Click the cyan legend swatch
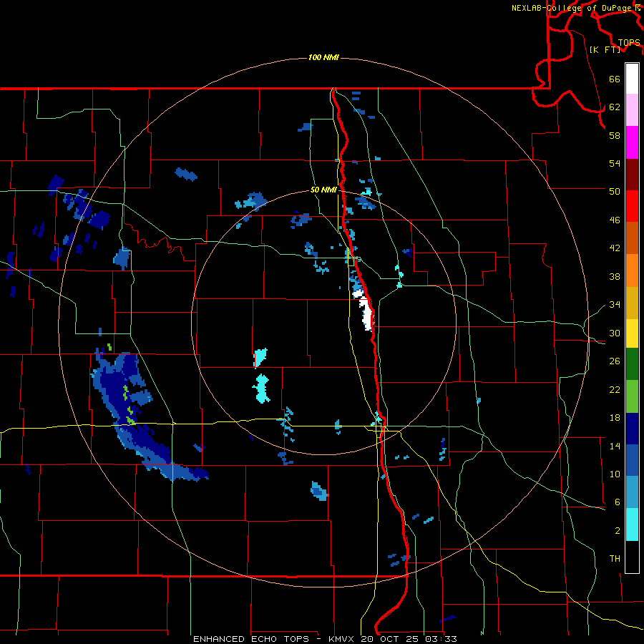The width and height of the screenshot is (644, 644). 632,525
